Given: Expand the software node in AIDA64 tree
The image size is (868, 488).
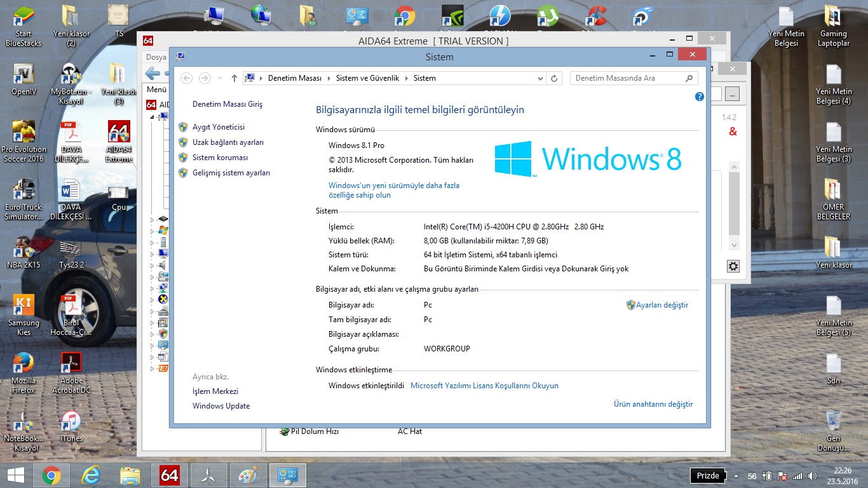Looking at the screenshot, I should (152, 323).
